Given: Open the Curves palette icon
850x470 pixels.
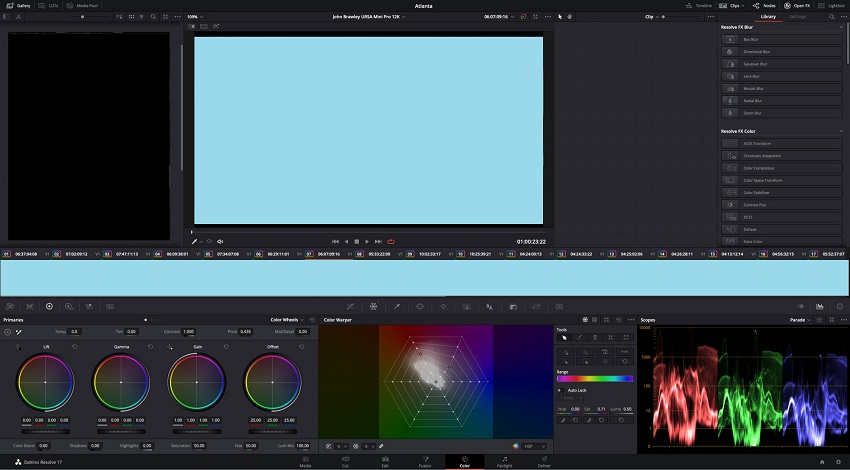Looking at the screenshot, I should pyautogui.click(x=351, y=306).
